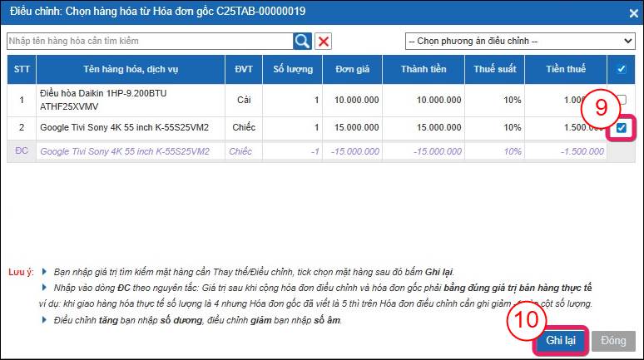644x360 pixels.
Task: Click the Số lượng column header
Action: pos(291,70)
